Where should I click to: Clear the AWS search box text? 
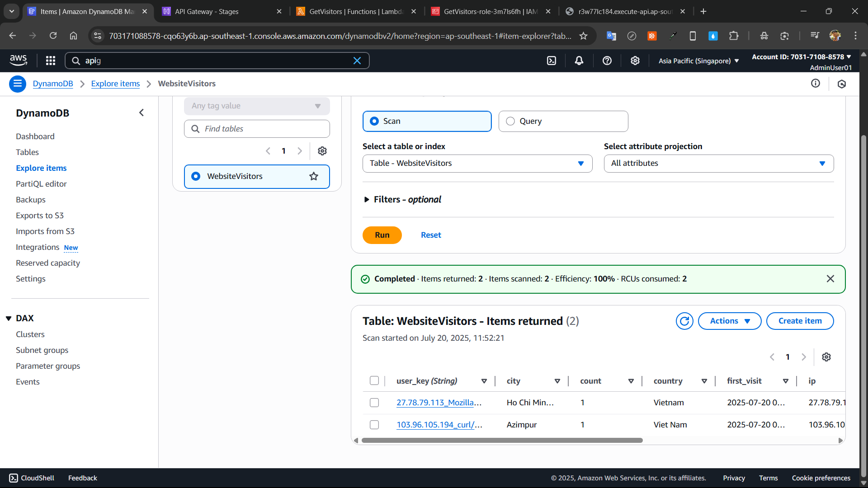click(357, 61)
